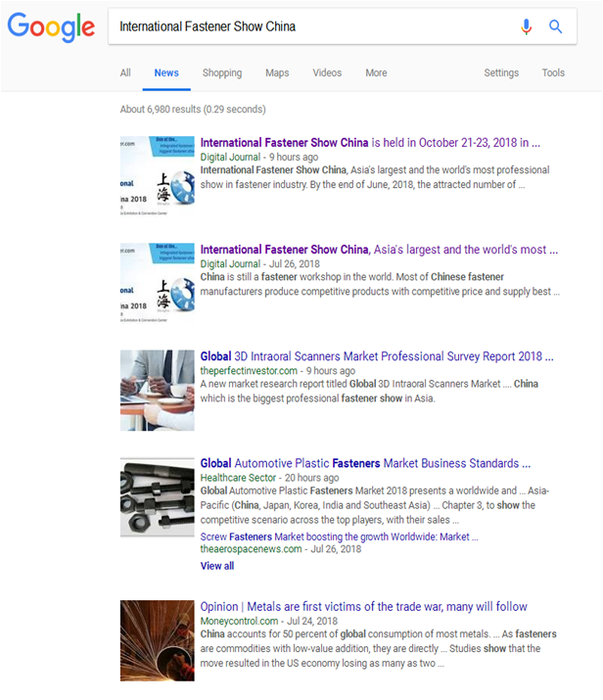603x700 pixels.
Task: Open search Tools
Action: tap(553, 72)
